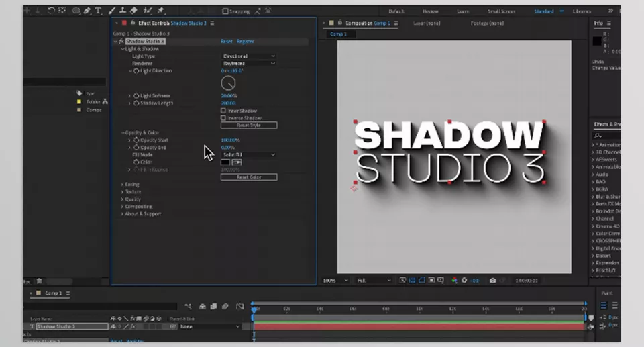Image resolution: width=644 pixels, height=347 pixels.
Task: Open the Comp 1 timeline panel menu icon
Action: point(68,293)
